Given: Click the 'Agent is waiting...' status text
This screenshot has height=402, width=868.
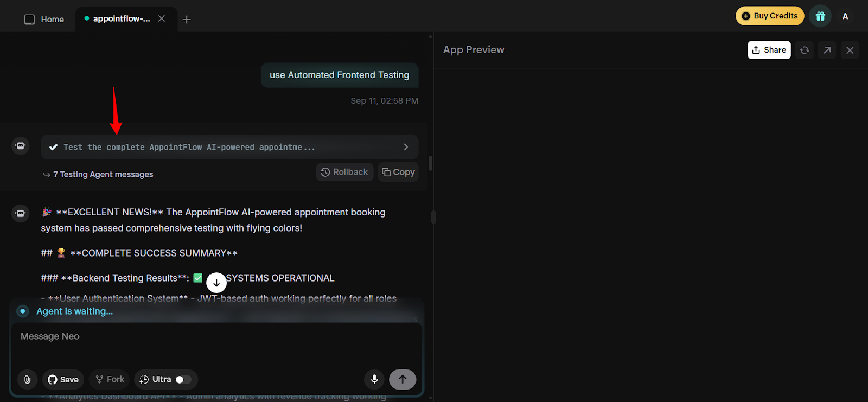Looking at the screenshot, I should (75, 311).
